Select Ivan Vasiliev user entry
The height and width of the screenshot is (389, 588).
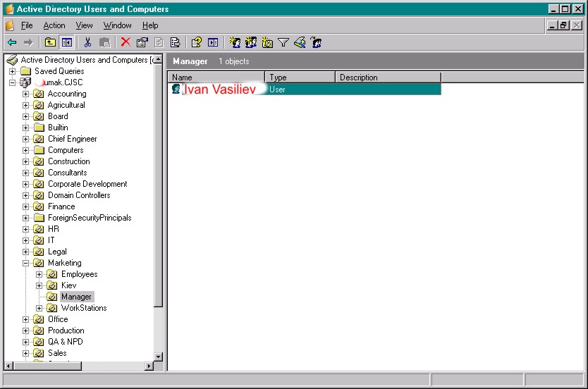click(219, 89)
